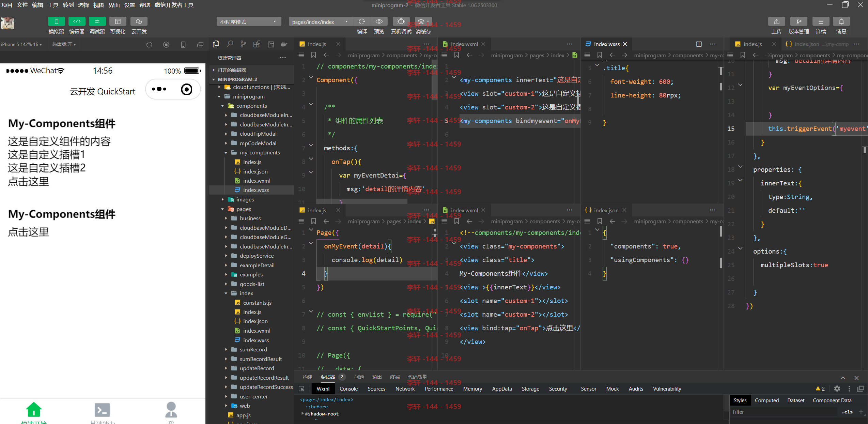Open debugger settings gear icon
Viewport: 868px width, 424px height.
pyautogui.click(x=837, y=389)
